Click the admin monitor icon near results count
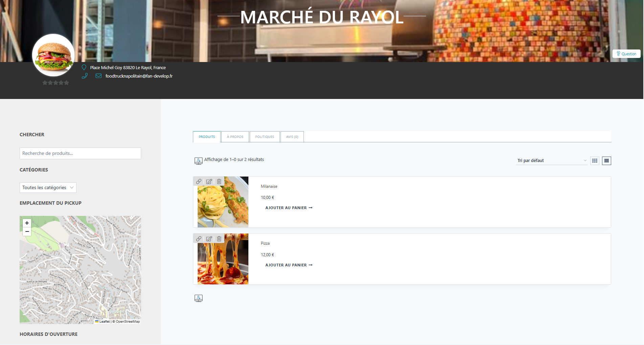Screen dimensions: 644x345 coord(198,160)
